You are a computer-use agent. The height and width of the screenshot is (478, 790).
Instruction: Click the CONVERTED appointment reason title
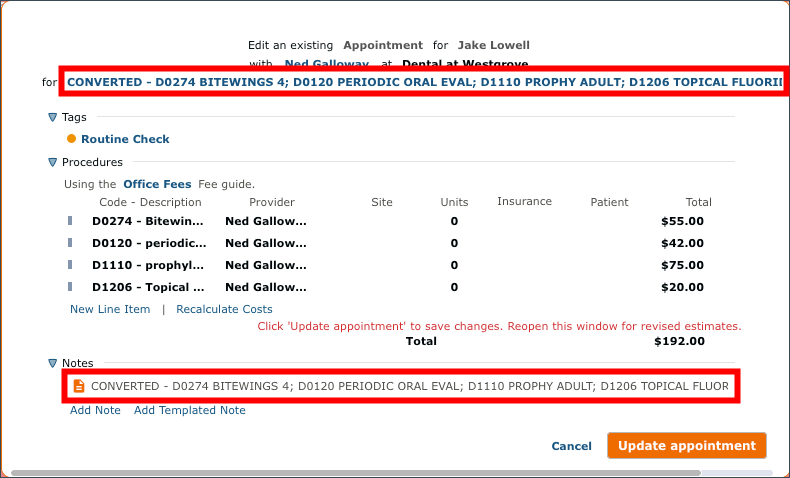[425, 82]
